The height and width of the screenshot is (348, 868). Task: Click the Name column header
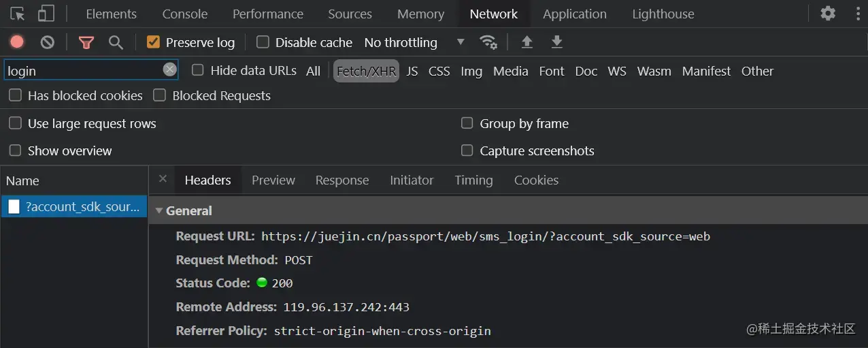(x=73, y=180)
